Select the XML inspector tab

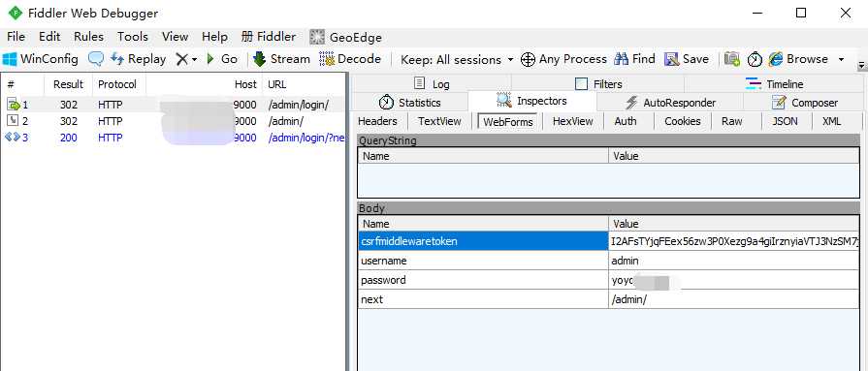(x=831, y=121)
